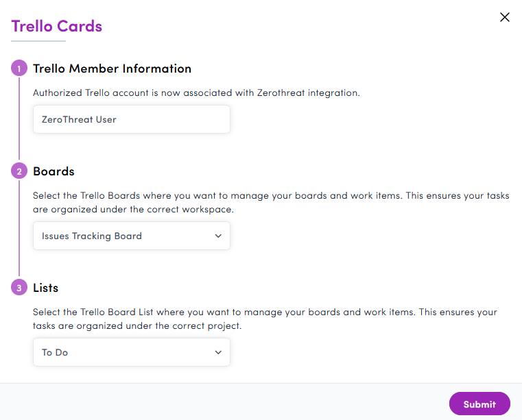Submit the Trello Cards configuration

[479, 404]
